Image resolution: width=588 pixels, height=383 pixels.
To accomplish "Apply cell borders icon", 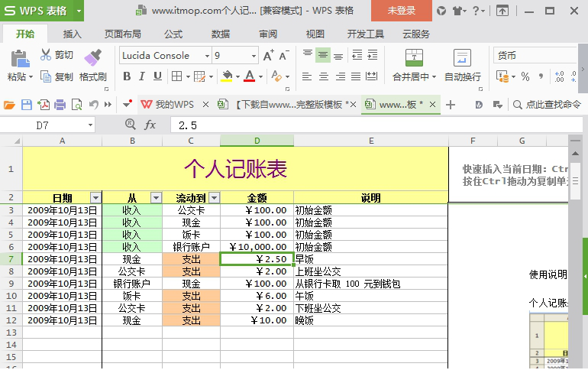I will coord(176,76).
